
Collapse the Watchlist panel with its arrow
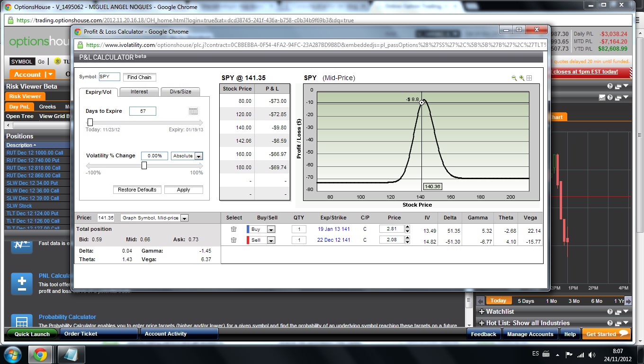pyautogui.click(x=626, y=312)
